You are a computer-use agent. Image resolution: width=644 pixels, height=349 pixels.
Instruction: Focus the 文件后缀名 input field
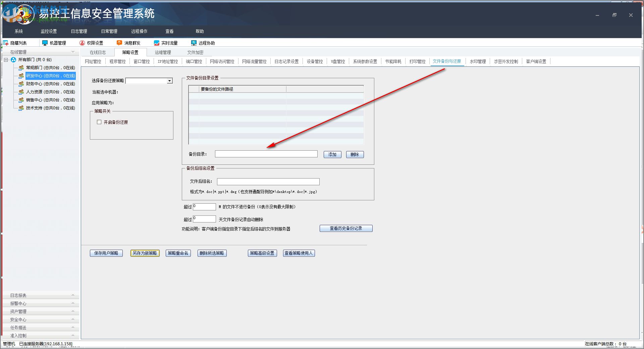pyautogui.click(x=268, y=182)
